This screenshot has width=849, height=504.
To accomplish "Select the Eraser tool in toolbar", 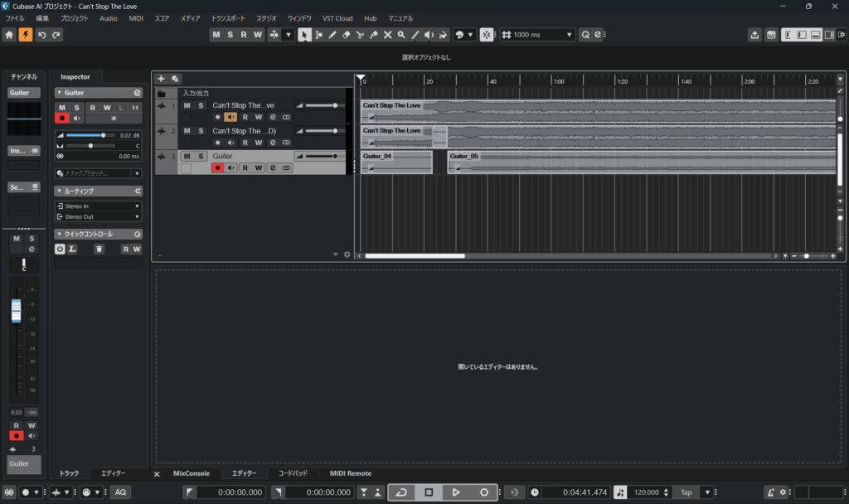I will 346,35.
